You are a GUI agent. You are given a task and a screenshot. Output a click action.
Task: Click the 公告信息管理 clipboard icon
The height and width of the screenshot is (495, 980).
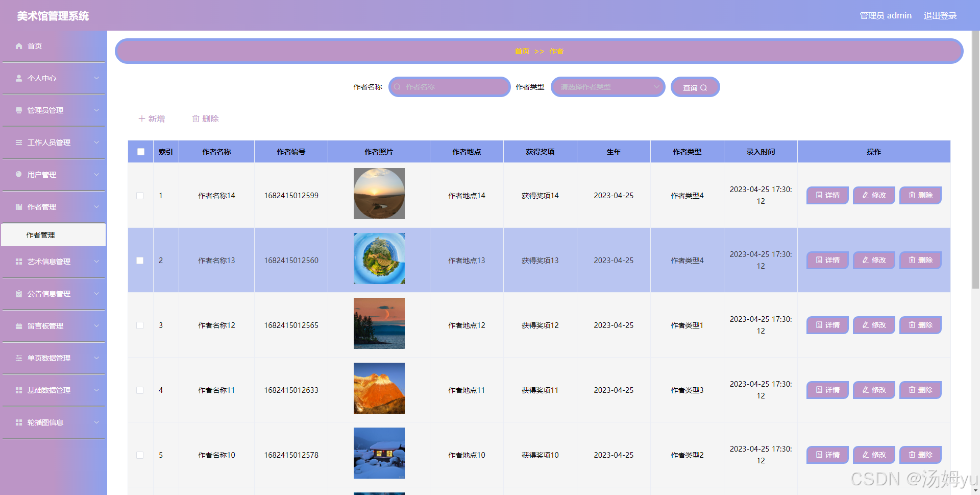coord(19,294)
